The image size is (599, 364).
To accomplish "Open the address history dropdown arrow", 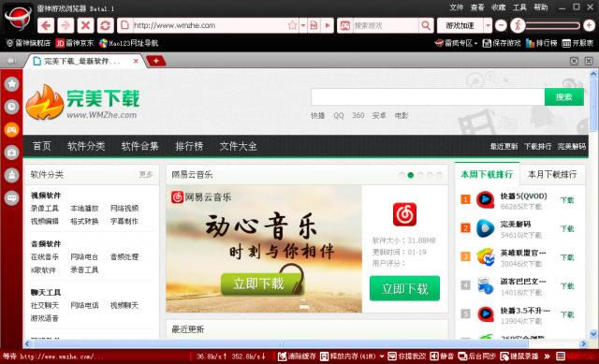I will 303,25.
